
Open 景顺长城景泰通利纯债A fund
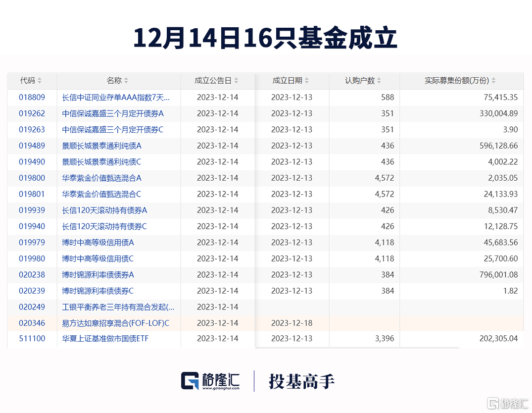tap(101, 146)
